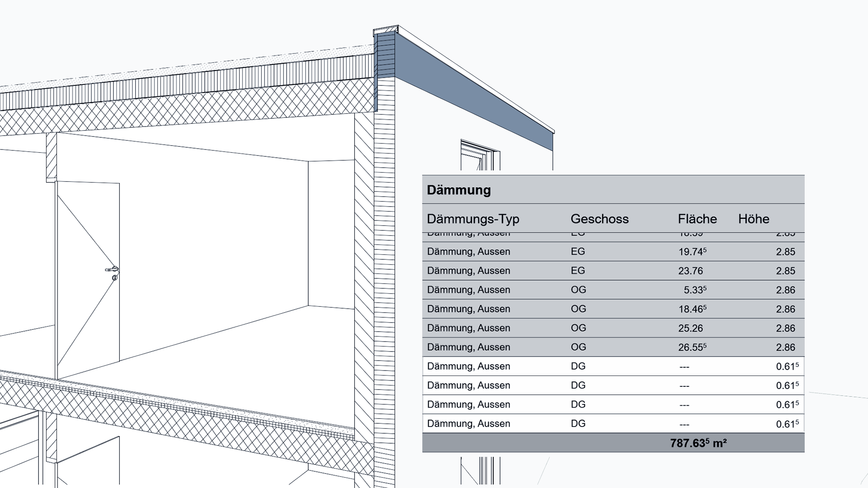Click the Höhe column header
The height and width of the screenshot is (488, 868).
click(x=754, y=219)
